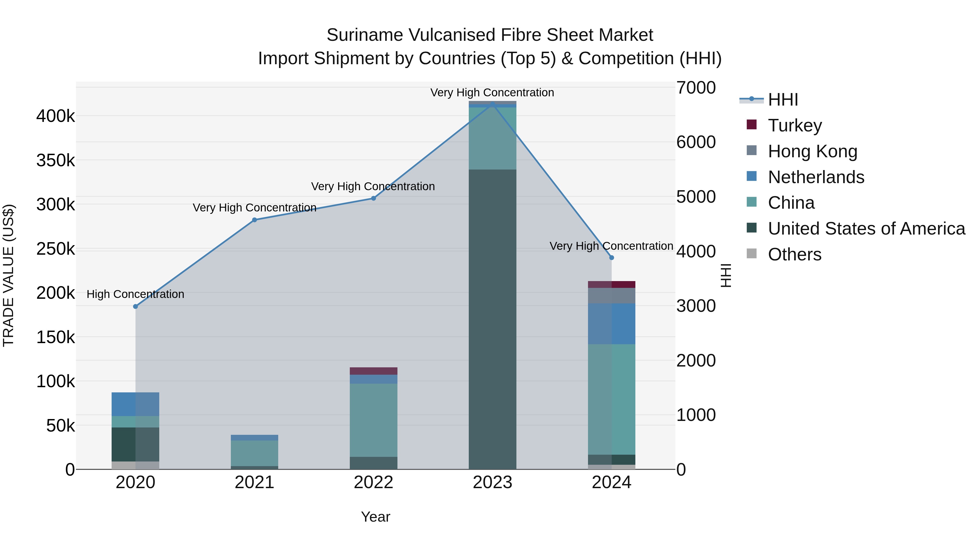Click the chart title 'Suriname Vulcanised Fibre Sheet Market'
The image size is (980, 551).
[x=490, y=35]
